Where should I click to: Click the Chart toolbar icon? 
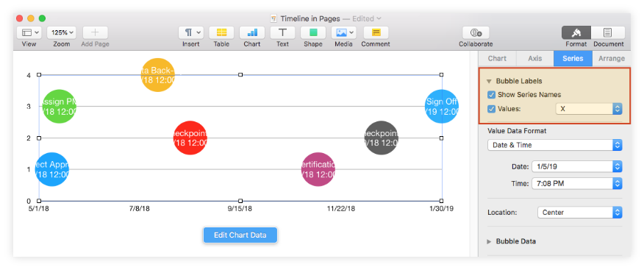252,32
